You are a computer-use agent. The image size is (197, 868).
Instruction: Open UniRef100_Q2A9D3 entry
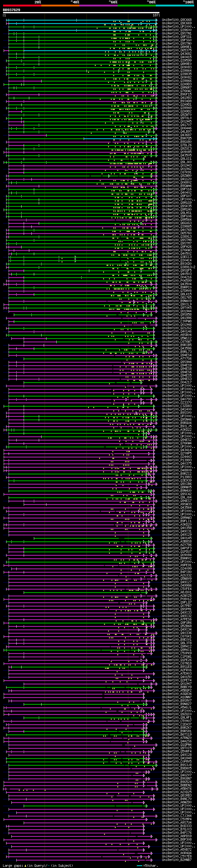click(x=177, y=84)
